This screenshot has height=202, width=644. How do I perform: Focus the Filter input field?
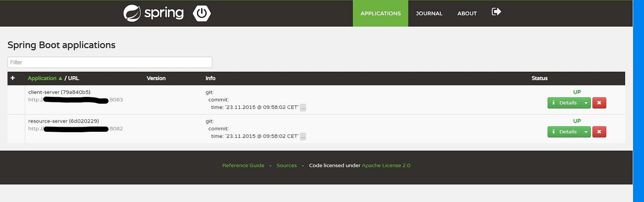110,62
